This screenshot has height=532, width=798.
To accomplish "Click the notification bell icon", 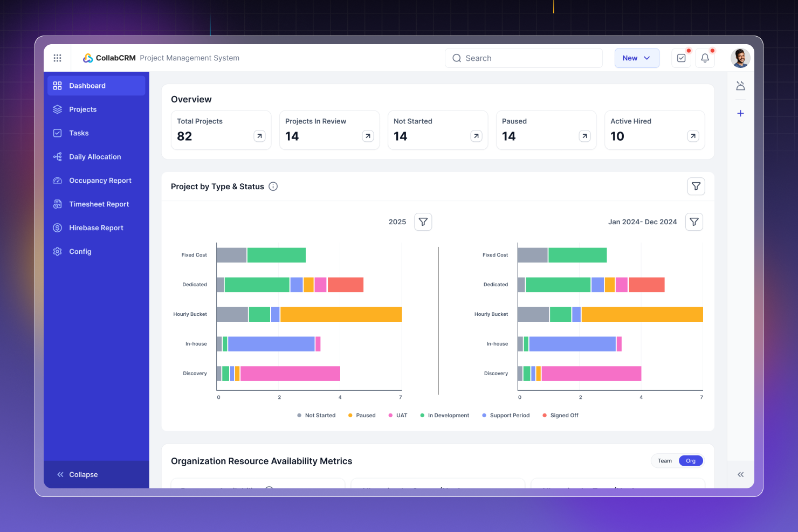I will click(x=705, y=58).
